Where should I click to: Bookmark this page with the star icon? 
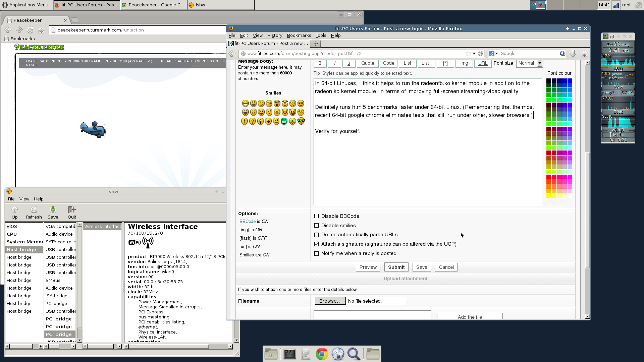point(468,54)
